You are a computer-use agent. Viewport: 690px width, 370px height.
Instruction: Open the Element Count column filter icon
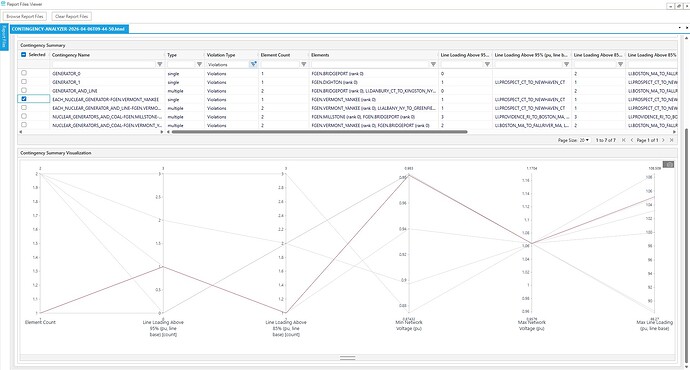304,64
